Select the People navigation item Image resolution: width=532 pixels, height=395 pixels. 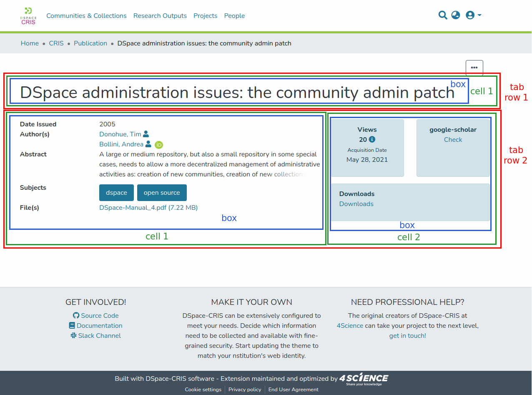(234, 16)
